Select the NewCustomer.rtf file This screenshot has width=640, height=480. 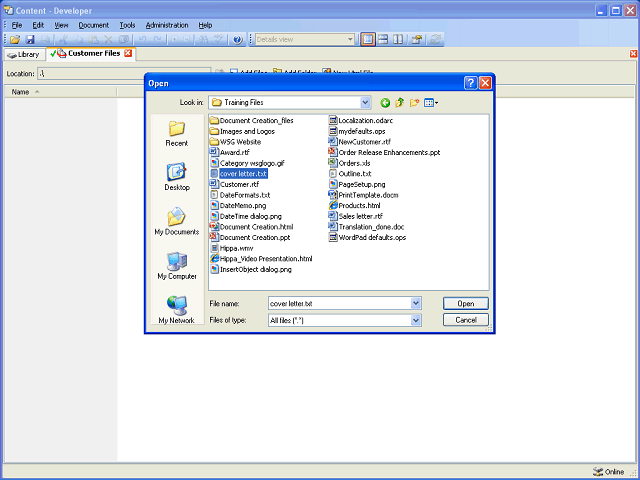[x=360, y=142]
